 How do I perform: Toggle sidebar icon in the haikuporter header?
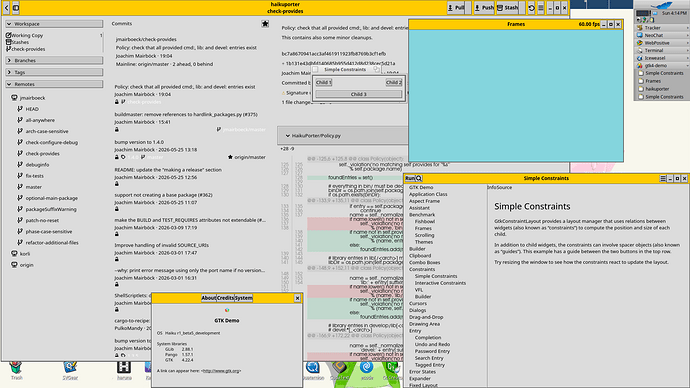[x=16, y=7]
